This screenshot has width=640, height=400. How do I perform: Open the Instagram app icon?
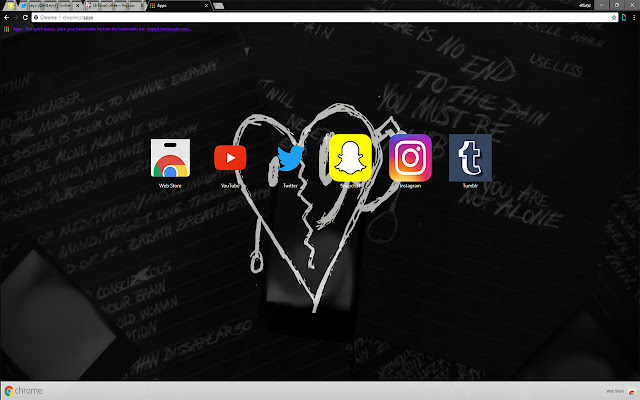click(x=410, y=158)
